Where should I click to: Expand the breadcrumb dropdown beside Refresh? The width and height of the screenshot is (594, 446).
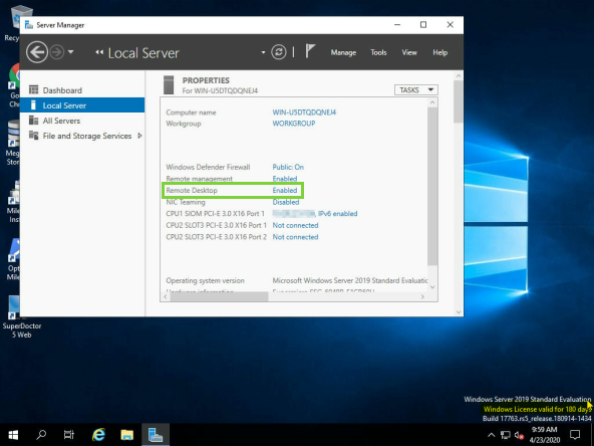point(263,52)
